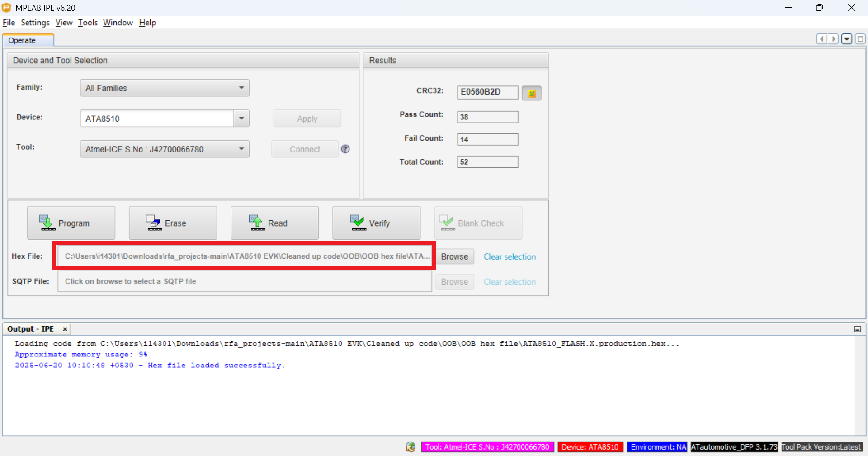Clear the Hex file selection
This screenshot has width=868, height=456.
510,256
